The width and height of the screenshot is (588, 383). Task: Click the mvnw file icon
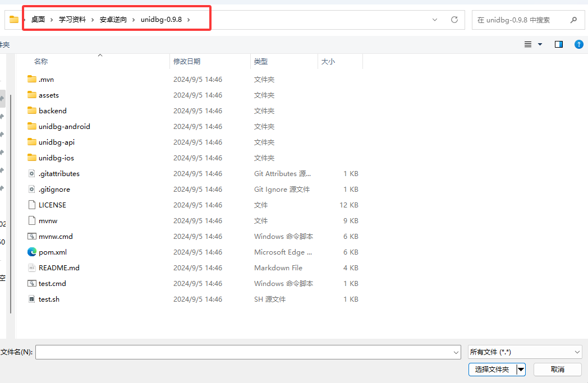pyautogui.click(x=32, y=221)
